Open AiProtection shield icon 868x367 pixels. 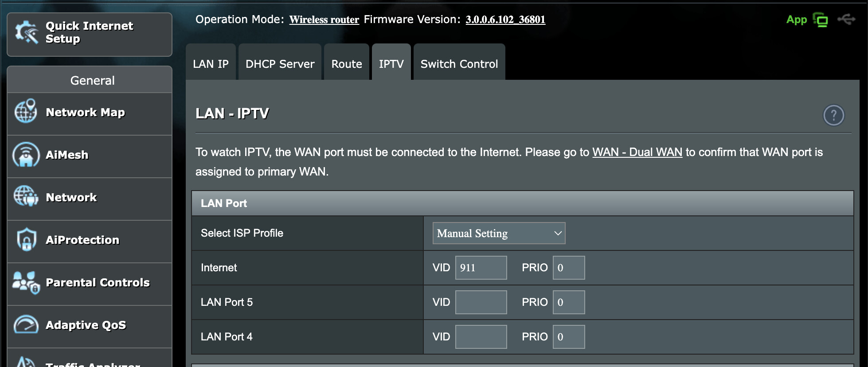click(26, 239)
